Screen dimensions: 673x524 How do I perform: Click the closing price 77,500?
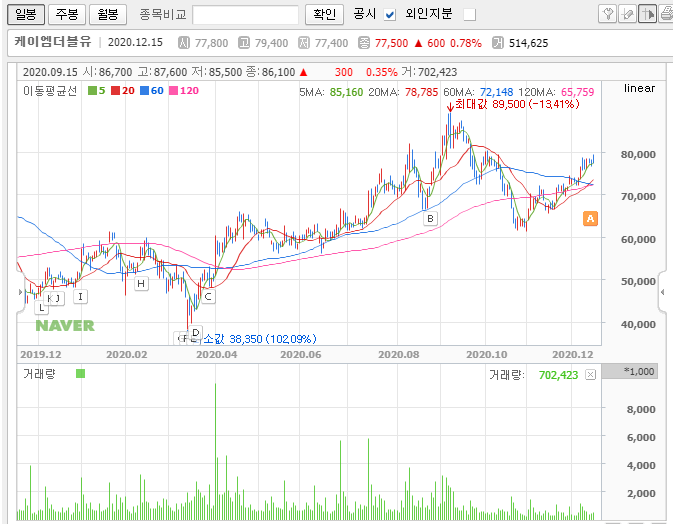pos(391,43)
